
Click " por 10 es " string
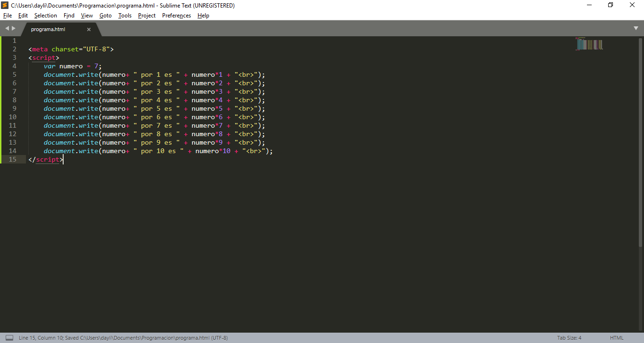[158, 151]
